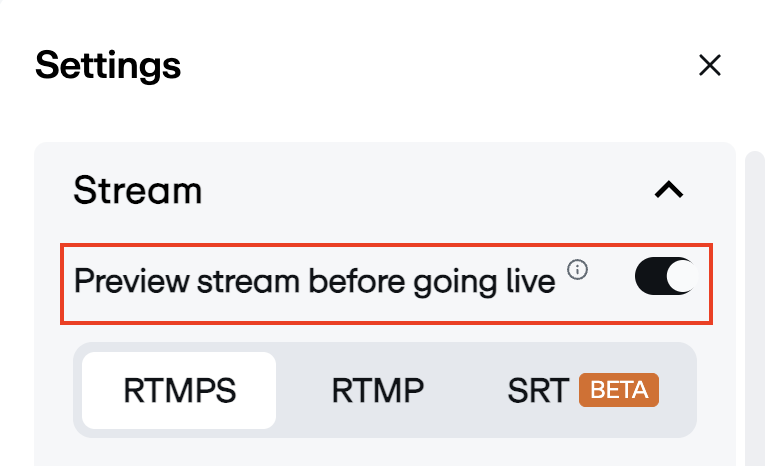The height and width of the screenshot is (466, 766).
Task: Click the "Preview stream before going live" label
Action: [314, 282]
